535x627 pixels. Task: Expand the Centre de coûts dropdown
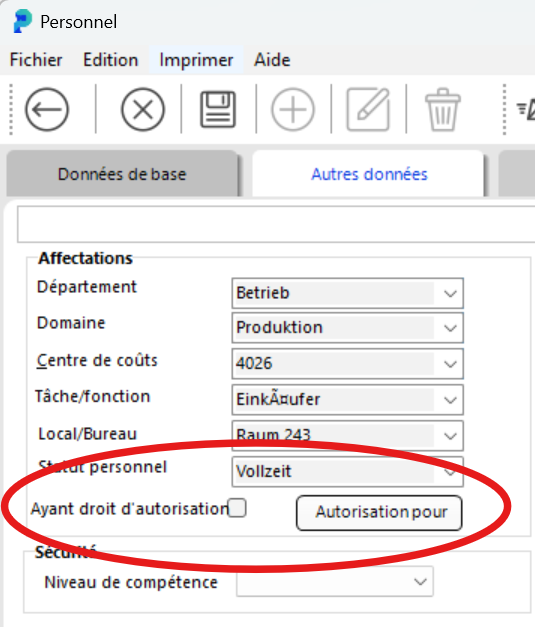pos(450,363)
